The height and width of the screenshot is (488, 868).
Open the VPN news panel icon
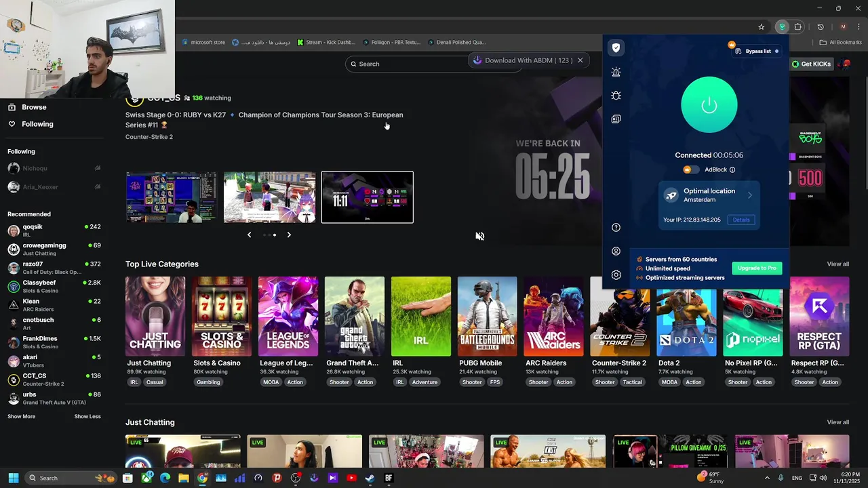coord(616,119)
